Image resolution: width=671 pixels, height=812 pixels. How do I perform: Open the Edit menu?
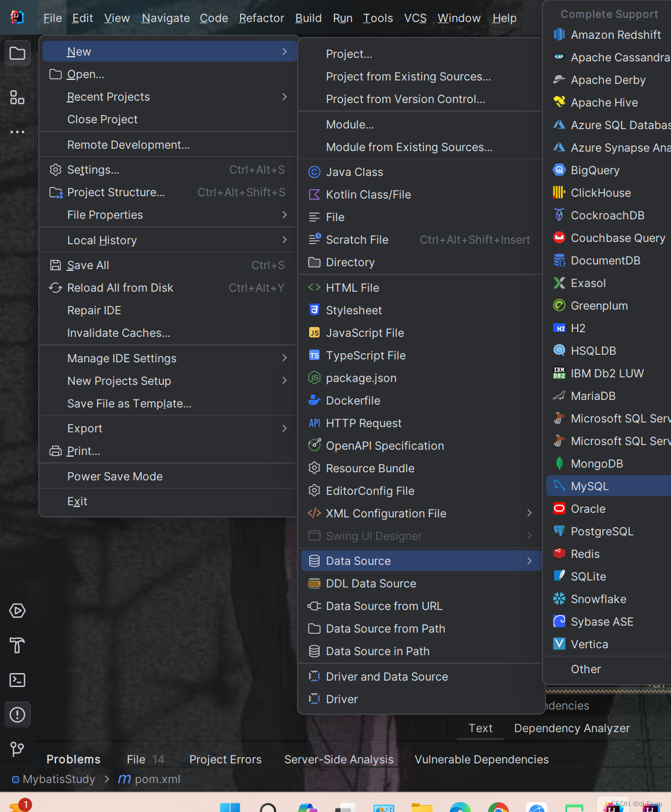pos(82,18)
